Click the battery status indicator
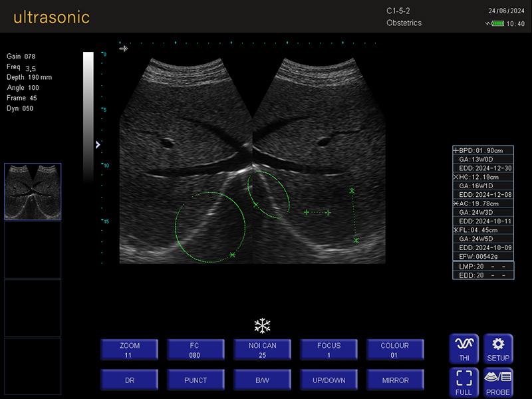The width and height of the screenshot is (532, 399). click(497, 23)
